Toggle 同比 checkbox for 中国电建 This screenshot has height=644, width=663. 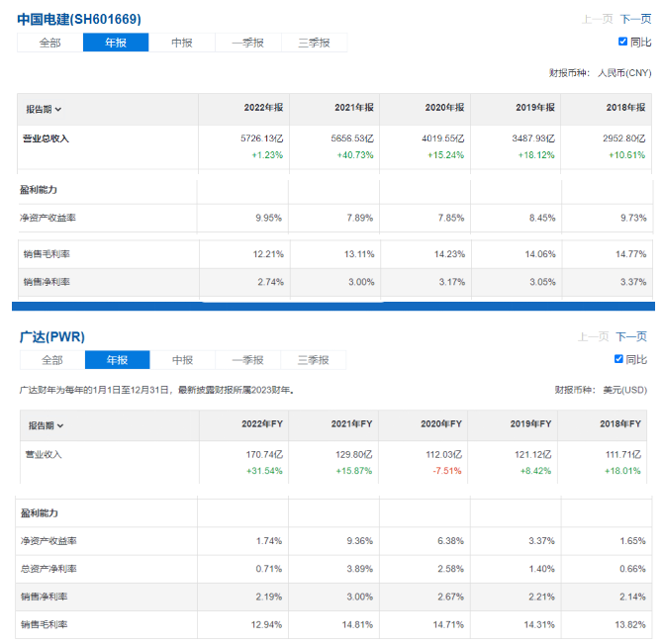click(x=622, y=42)
